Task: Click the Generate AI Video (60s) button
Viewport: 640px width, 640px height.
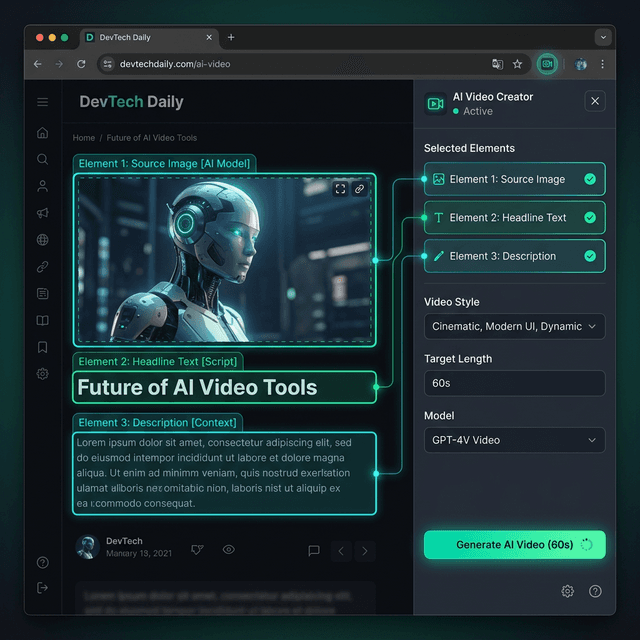Action: point(514,545)
